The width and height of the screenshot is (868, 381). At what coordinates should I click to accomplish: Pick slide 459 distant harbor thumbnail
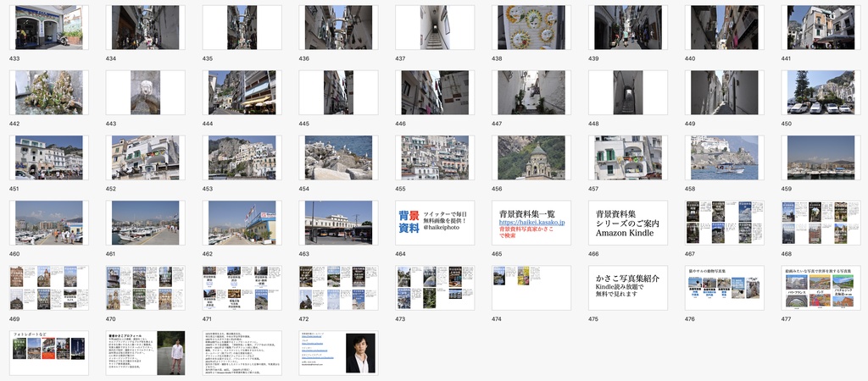click(x=821, y=157)
